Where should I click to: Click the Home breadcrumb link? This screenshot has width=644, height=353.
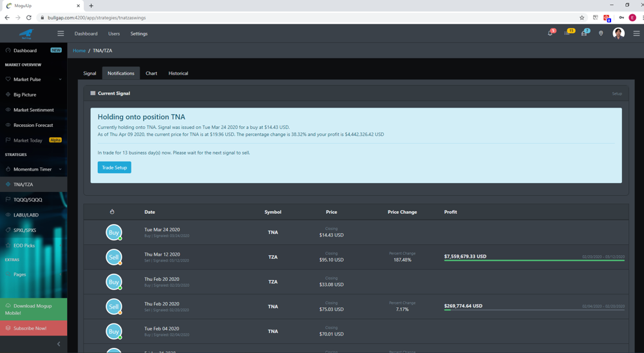point(79,50)
